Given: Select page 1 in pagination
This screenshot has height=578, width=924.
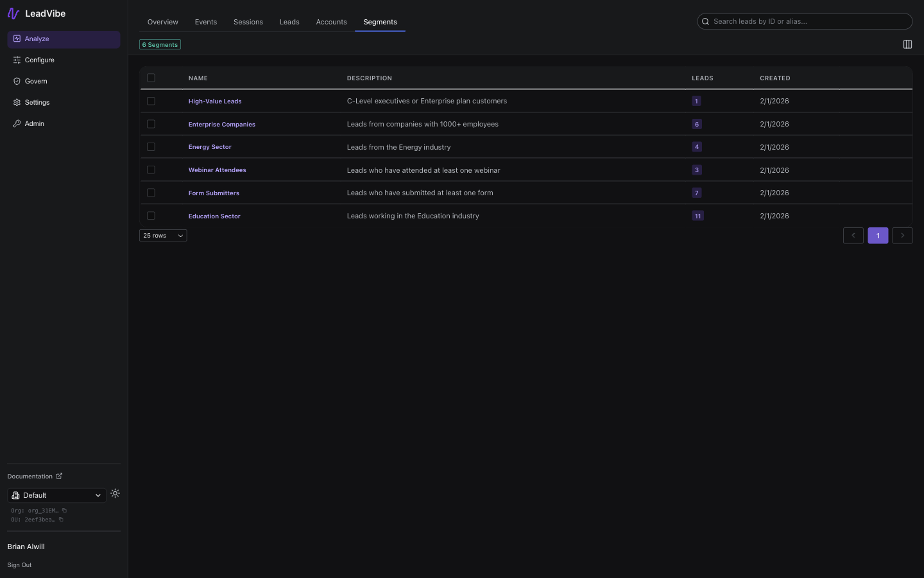Looking at the screenshot, I should coord(878,235).
